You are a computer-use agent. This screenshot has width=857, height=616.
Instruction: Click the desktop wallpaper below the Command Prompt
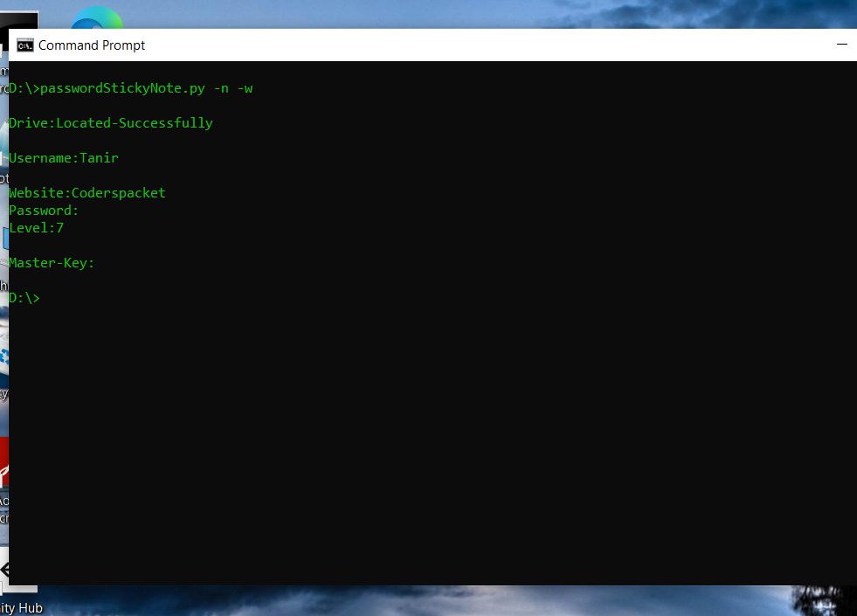coord(437,601)
